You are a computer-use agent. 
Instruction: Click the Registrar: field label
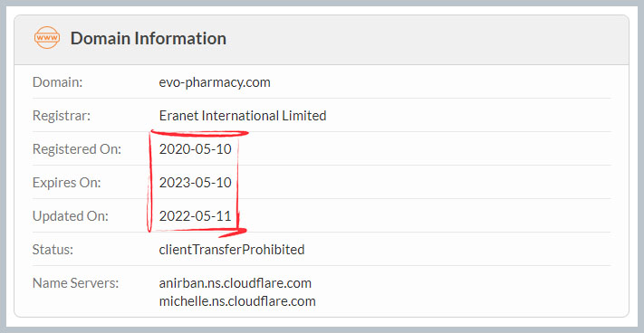(x=62, y=116)
